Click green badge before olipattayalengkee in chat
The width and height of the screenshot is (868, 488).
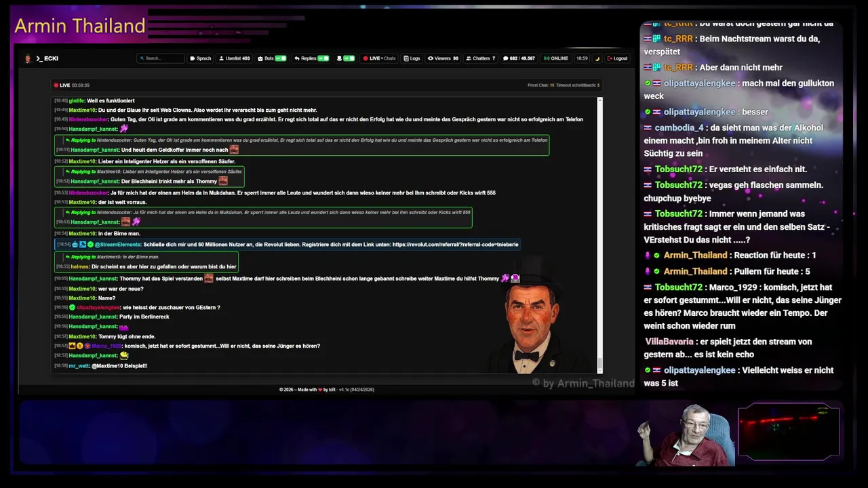(x=73, y=307)
